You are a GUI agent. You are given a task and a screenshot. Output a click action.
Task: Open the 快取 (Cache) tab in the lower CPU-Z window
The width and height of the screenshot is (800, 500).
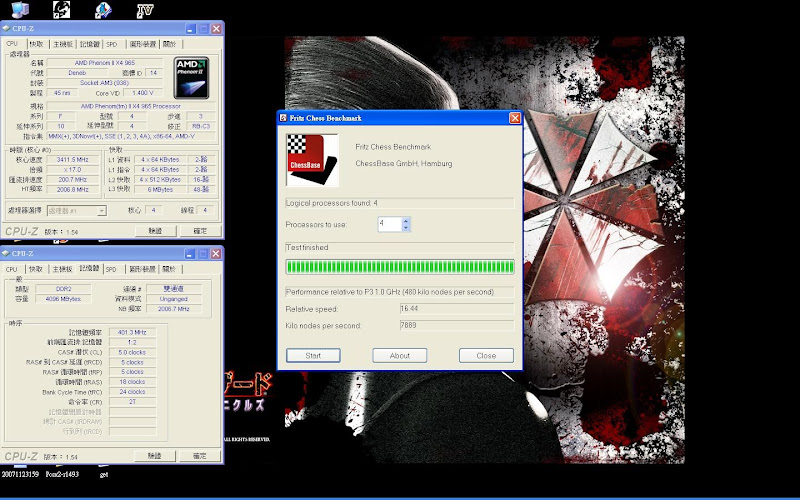36,269
